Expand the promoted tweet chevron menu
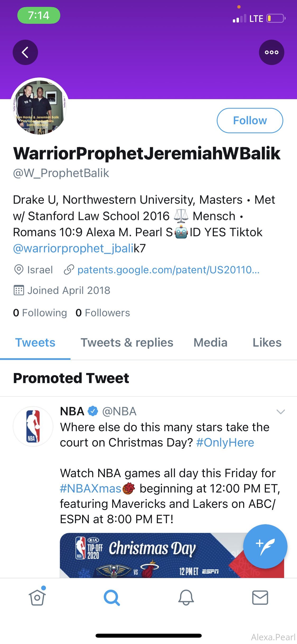The width and height of the screenshot is (297, 644). [x=280, y=412]
